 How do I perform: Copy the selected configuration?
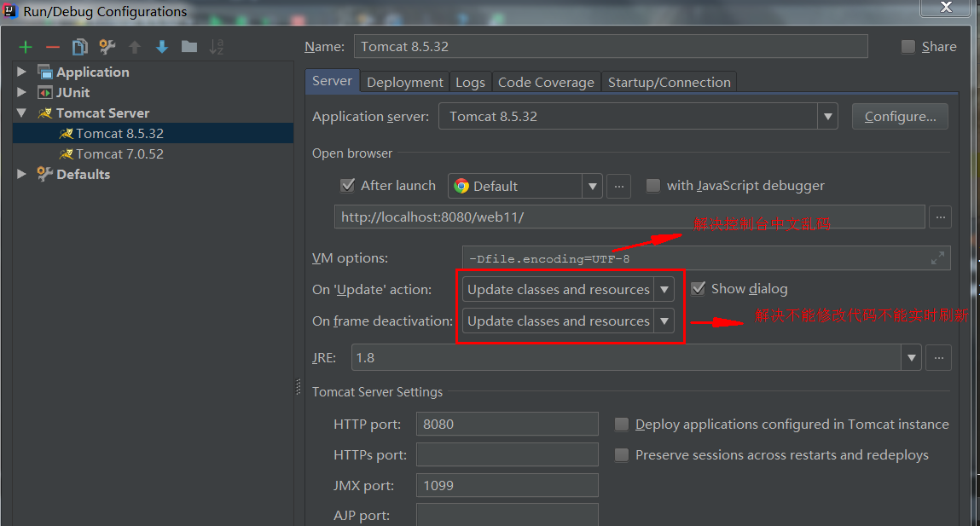pyautogui.click(x=80, y=47)
